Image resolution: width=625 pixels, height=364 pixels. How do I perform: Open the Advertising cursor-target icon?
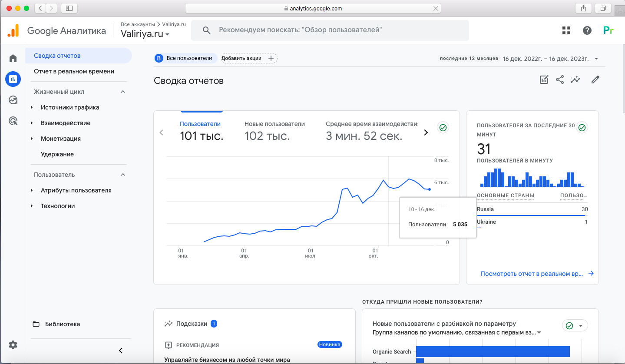click(13, 121)
